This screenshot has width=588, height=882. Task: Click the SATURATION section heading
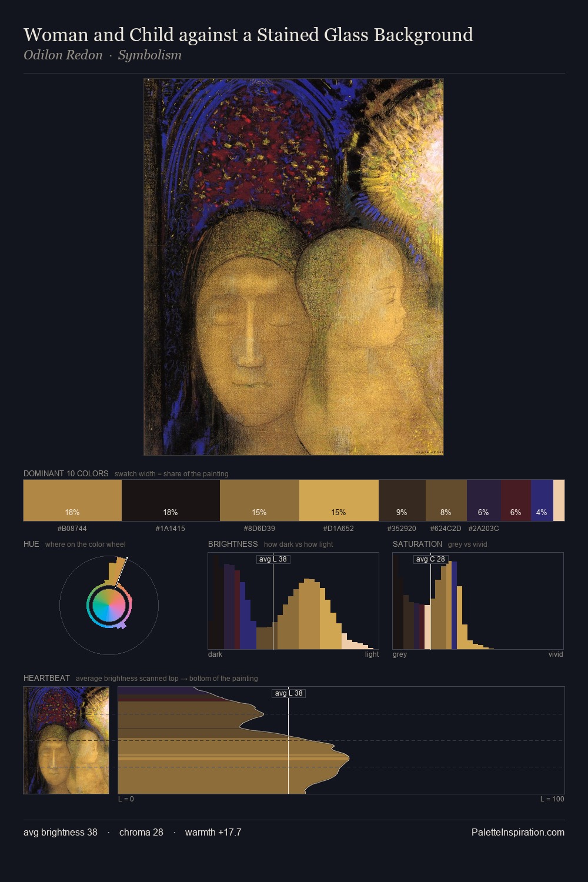click(417, 544)
